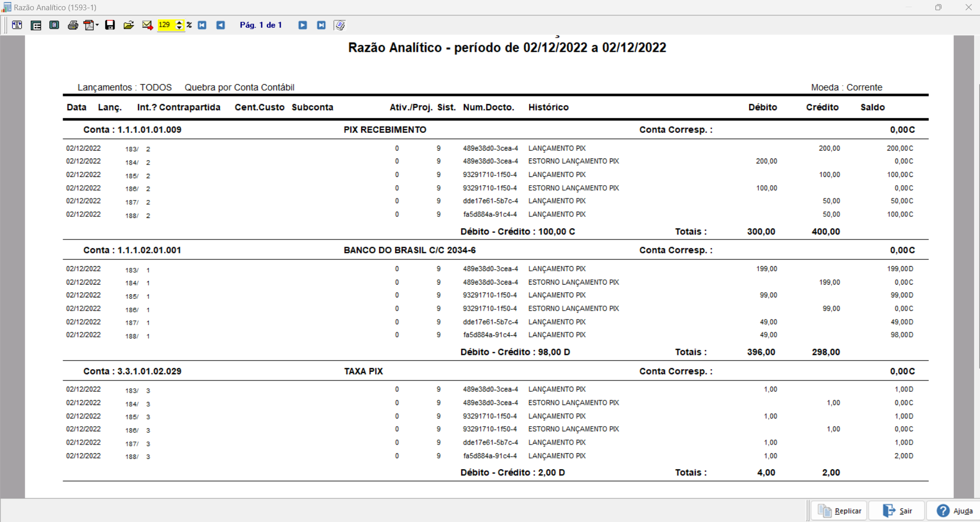
Task: Restore the Razão Analítico window size
Action: point(938,7)
